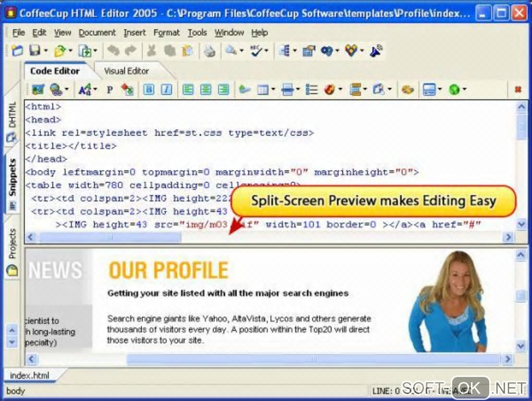Click the Insert Table icon
Image resolution: width=532 pixels, height=401 pixels.
262,90
